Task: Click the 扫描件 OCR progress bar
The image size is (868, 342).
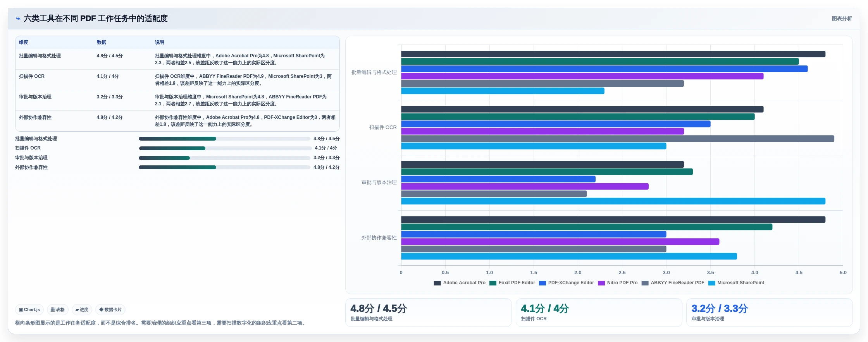Action: pos(225,148)
